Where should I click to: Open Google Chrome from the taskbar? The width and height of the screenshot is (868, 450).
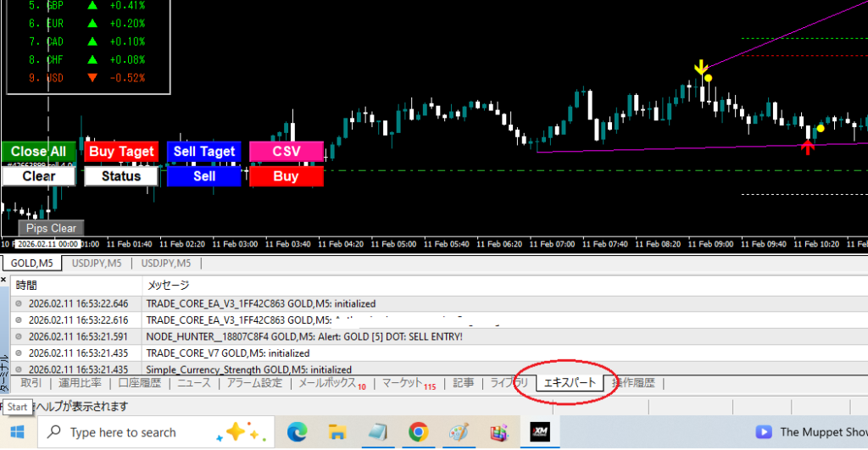(418, 432)
